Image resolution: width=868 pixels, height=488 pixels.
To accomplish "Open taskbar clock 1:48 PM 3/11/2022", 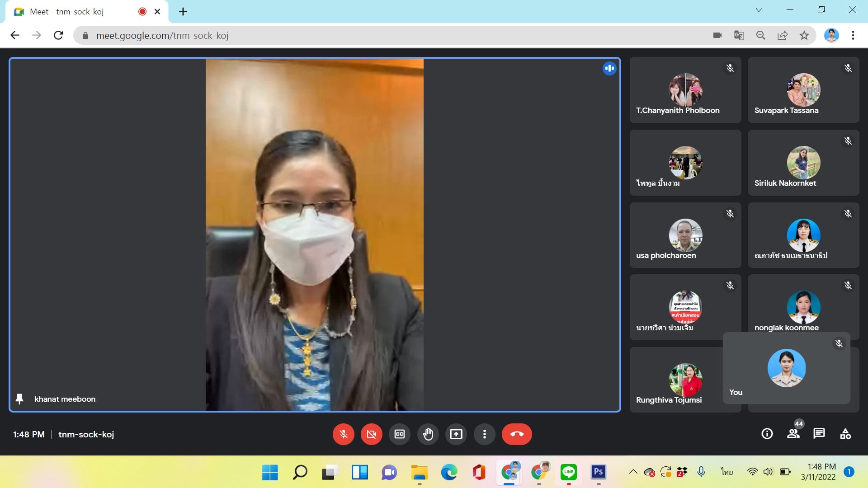I will pyautogui.click(x=819, y=472).
